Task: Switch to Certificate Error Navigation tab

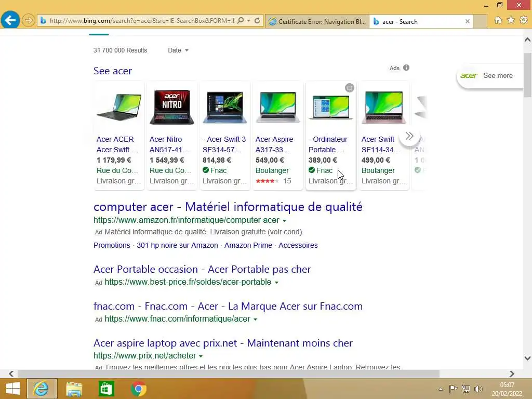Action: [317, 21]
